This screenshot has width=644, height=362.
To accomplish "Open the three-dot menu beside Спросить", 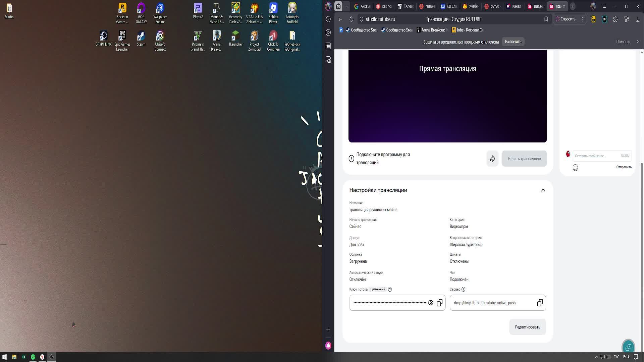I will (x=582, y=19).
